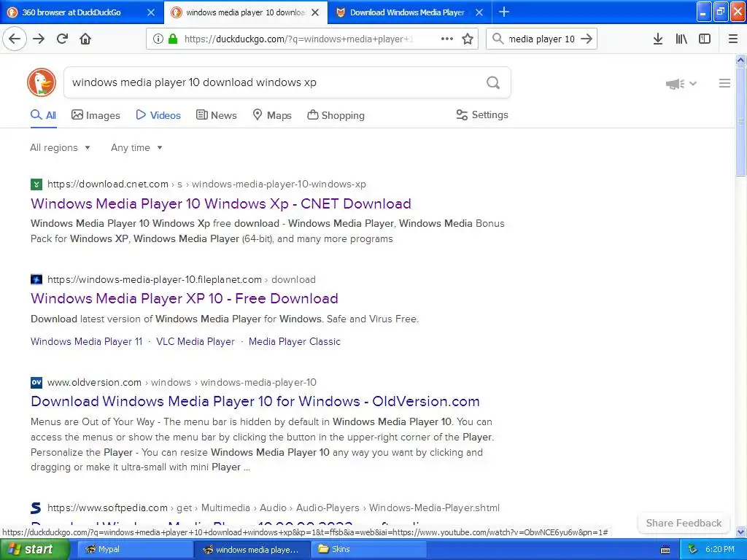747x560 pixels.
Task: Open the 'Any time' filter dropdown
Action: (136, 147)
